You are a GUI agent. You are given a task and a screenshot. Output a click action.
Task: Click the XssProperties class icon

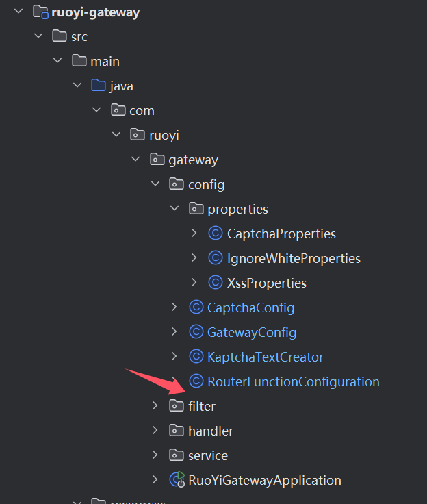click(216, 283)
